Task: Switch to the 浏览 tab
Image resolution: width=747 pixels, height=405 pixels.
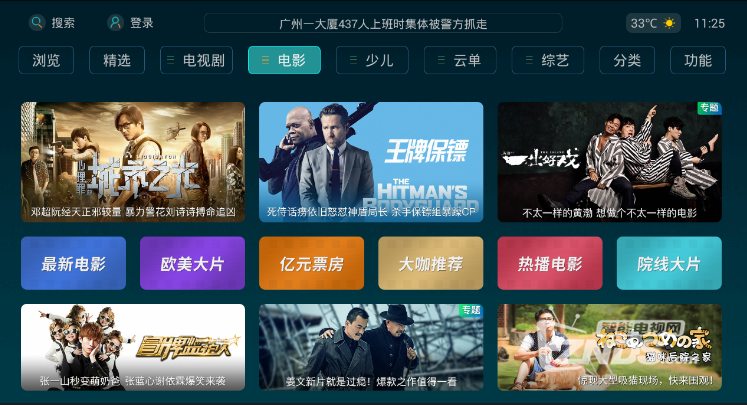Action: coord(46,60)
